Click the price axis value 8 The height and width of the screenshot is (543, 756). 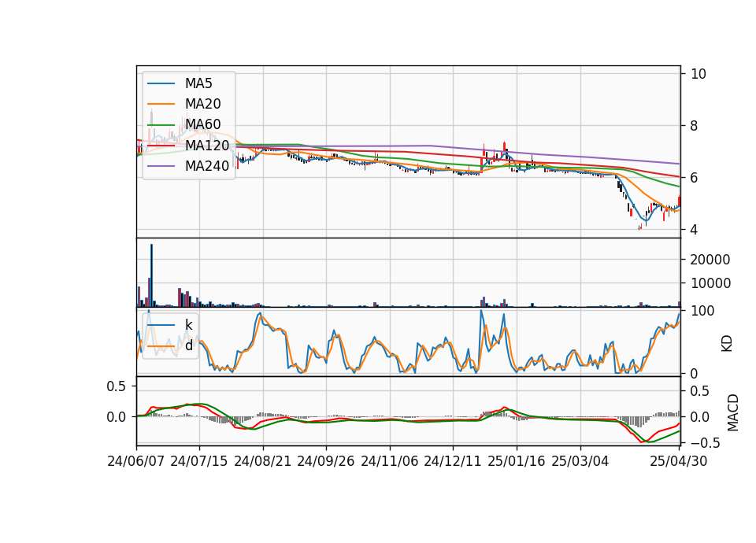[695, 126]
